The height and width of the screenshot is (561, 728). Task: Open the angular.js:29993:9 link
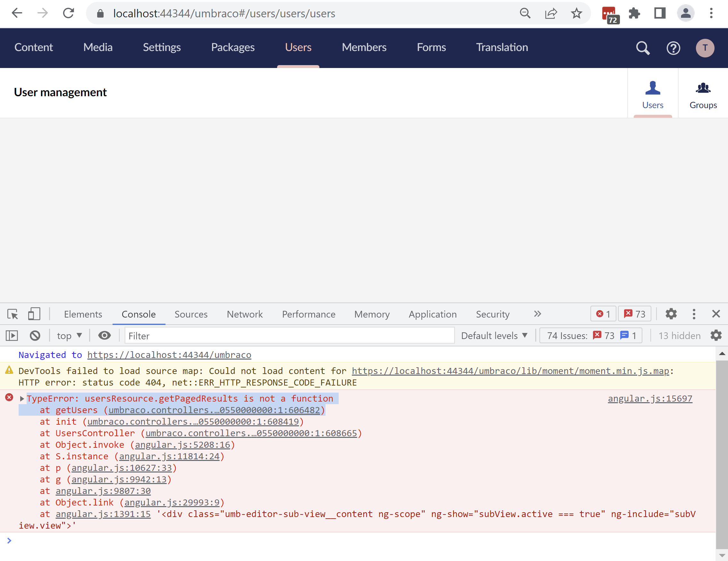click(172, 502)
